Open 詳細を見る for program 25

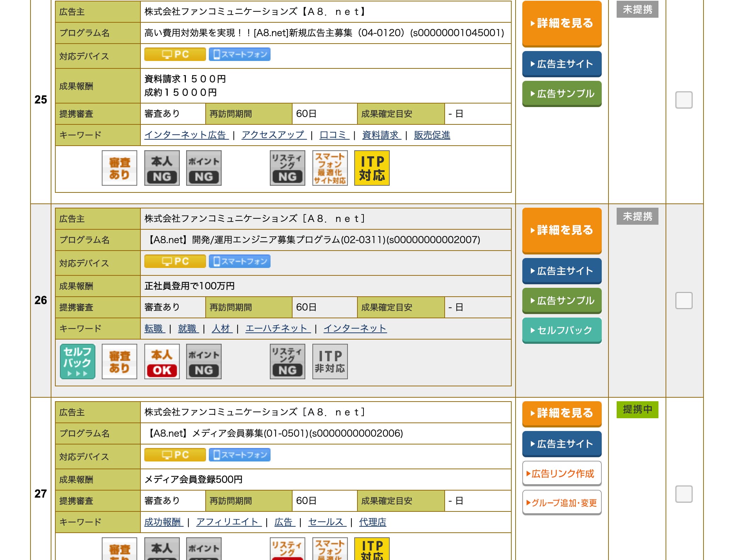562,23
